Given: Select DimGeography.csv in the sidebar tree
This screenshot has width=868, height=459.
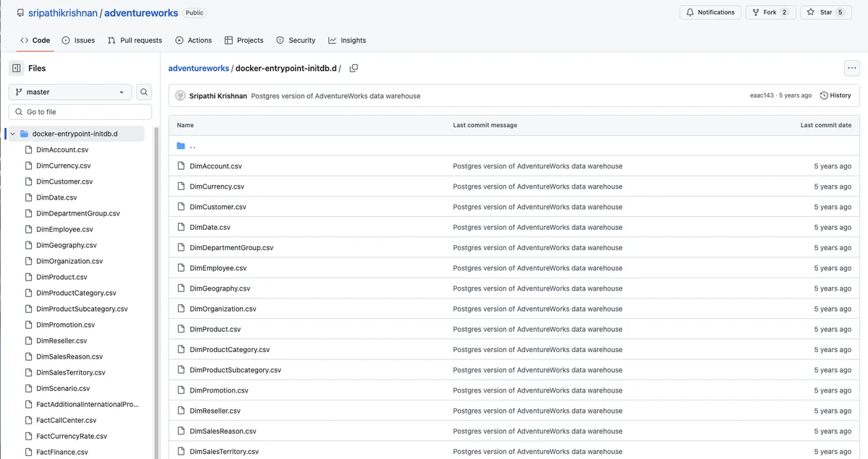Looking at the screenshot, I should (x=66, y=245).
